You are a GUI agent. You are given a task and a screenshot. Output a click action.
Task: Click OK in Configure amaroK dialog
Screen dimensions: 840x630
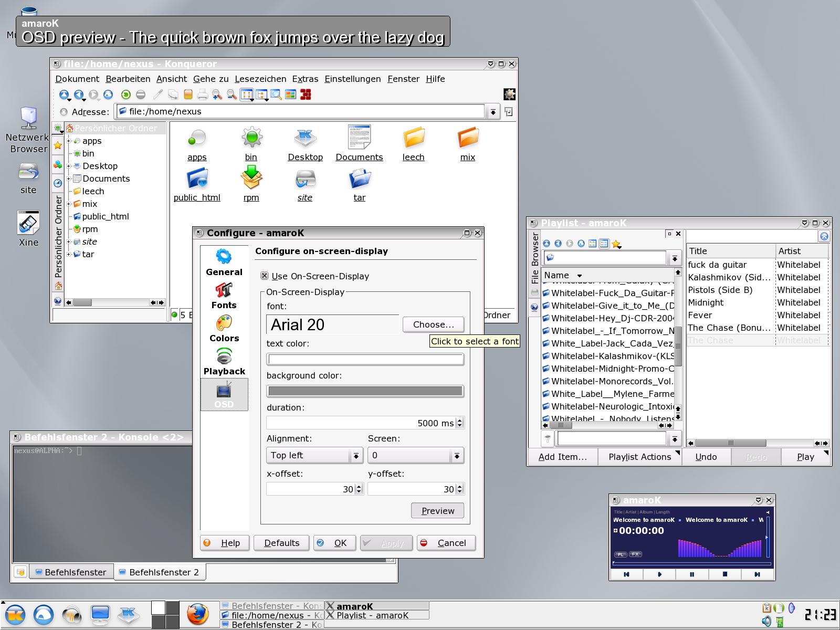(x=334, y=543)
